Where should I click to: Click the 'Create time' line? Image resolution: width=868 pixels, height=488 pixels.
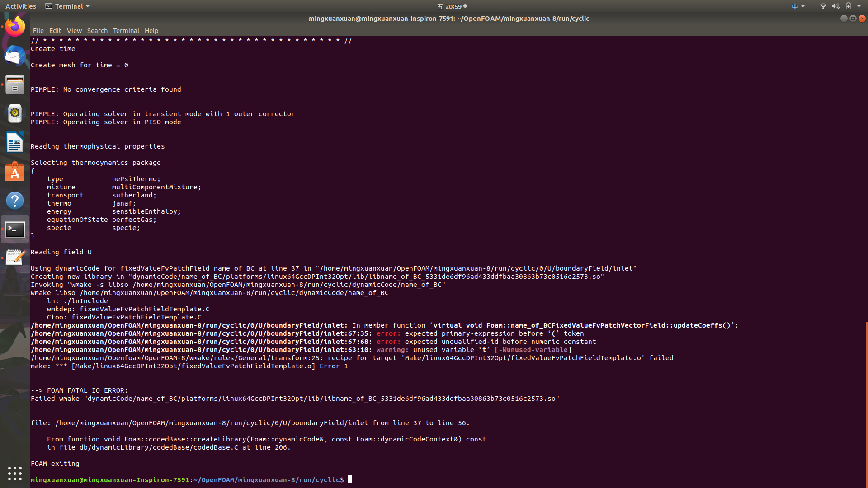coord(53,49)
